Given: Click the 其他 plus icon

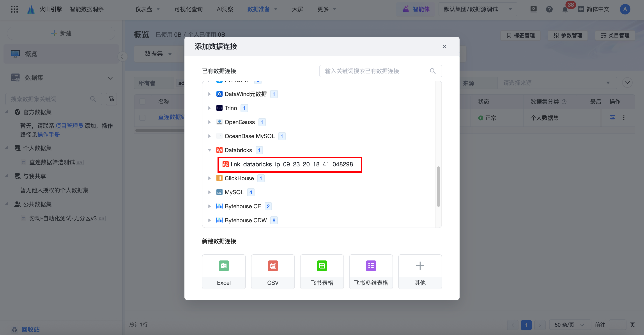Looking at the screenshot, I should click(420, 266).
